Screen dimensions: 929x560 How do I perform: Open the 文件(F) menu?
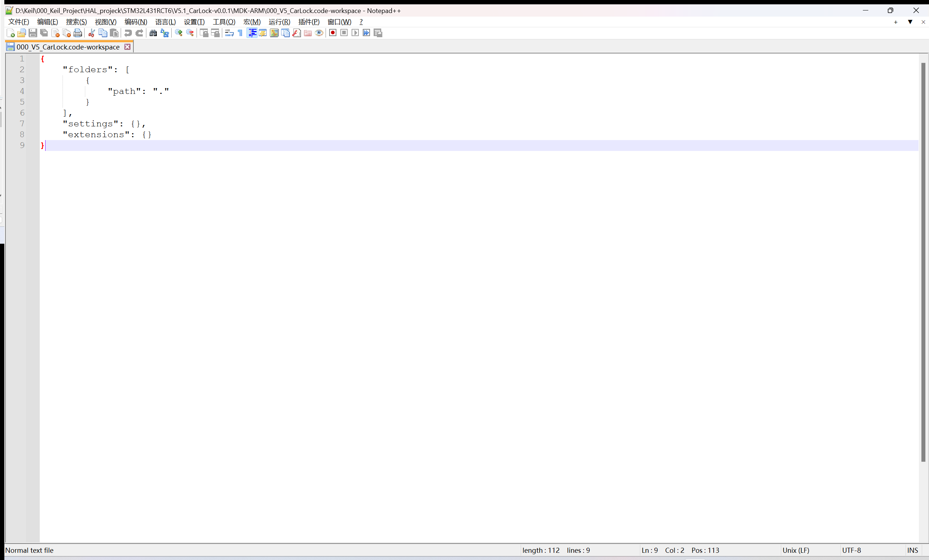tap(18, 22)
